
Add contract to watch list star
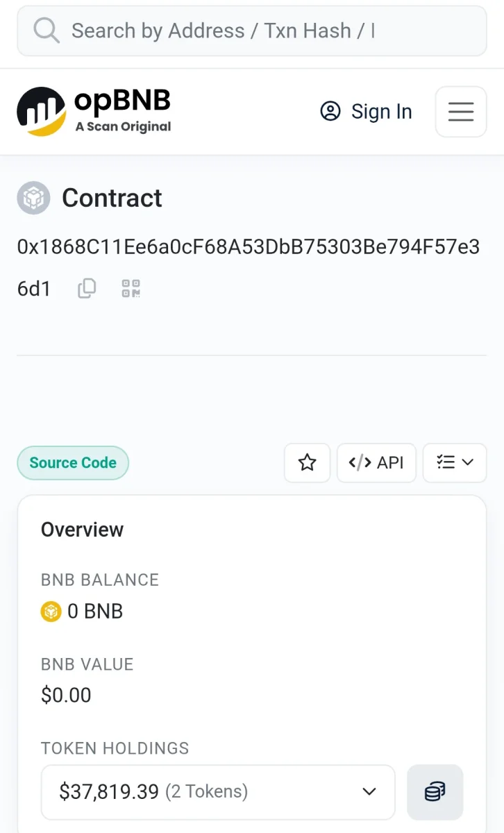[x=307, y=463]
